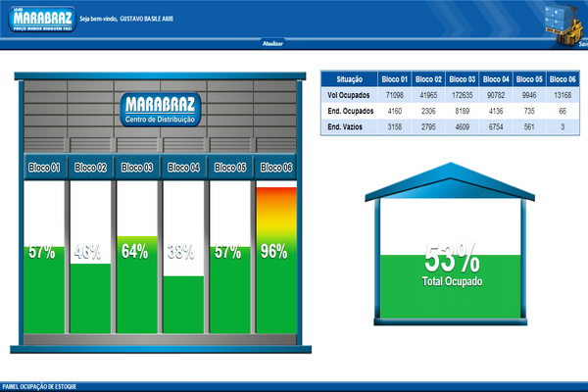This screenshot has width=588, height=392.
Task: Select the Bloco 04 label on warehouse
Action: (184, 168)
